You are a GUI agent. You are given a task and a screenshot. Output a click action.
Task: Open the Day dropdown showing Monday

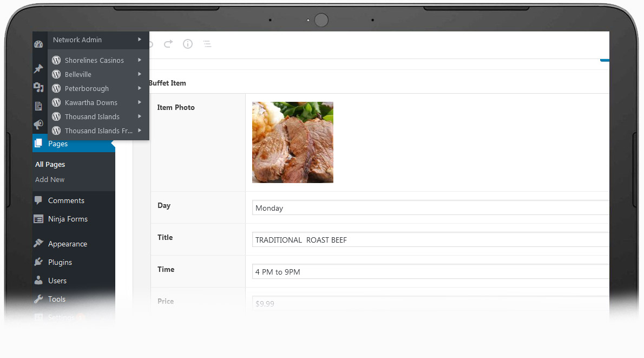coord(430,208)
